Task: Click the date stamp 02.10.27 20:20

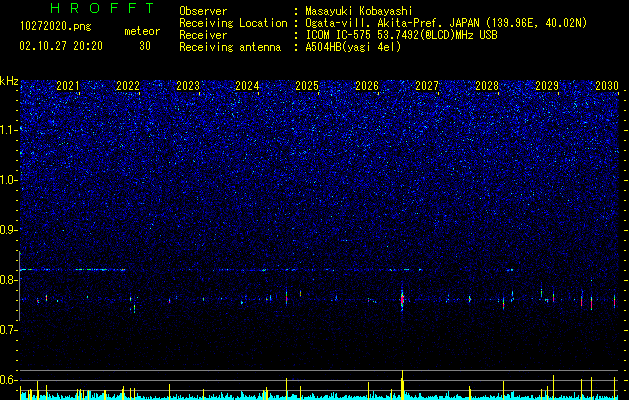Action: 61,46
